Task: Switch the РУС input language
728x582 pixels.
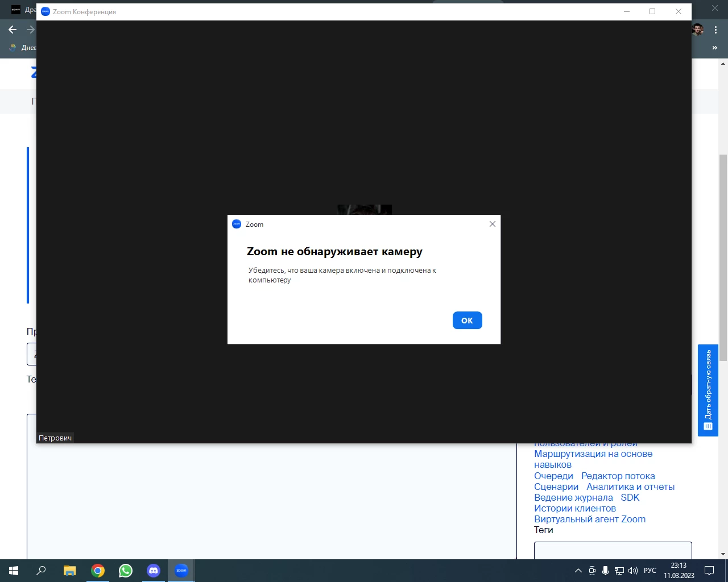Action: click(650, 571)
